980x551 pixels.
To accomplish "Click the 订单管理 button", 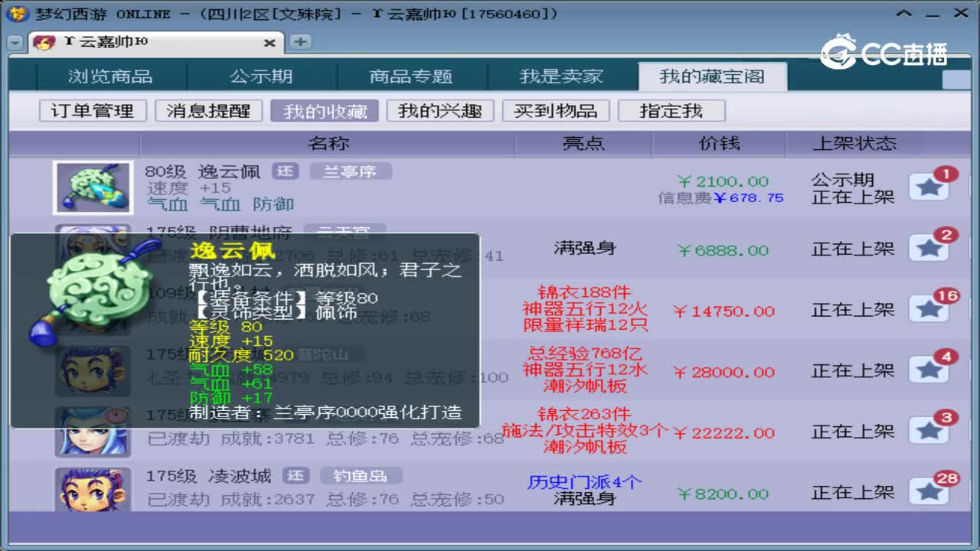I will click(93, 111).
